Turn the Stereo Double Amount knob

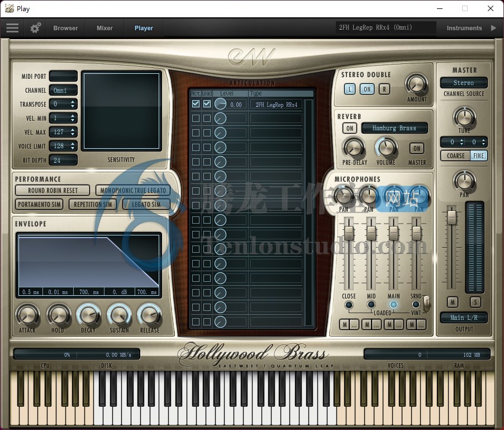[x=417, y=84]
